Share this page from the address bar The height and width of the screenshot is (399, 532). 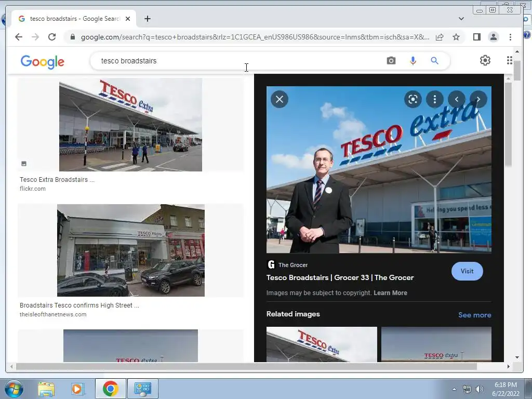click(x=440, y=37)
